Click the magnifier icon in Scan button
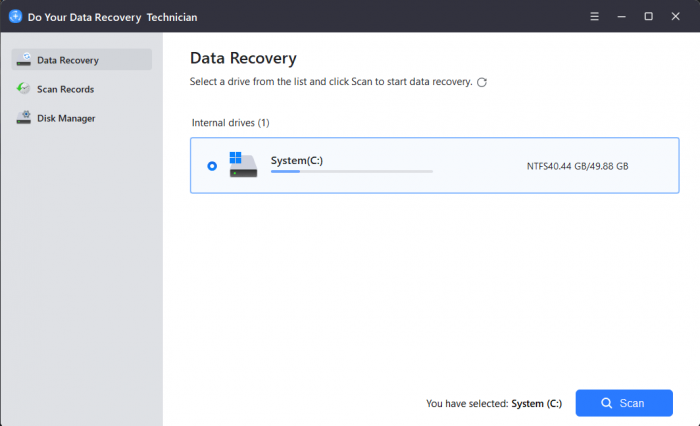Viewport: 700px width, 426px height. [x=606, y=403]
